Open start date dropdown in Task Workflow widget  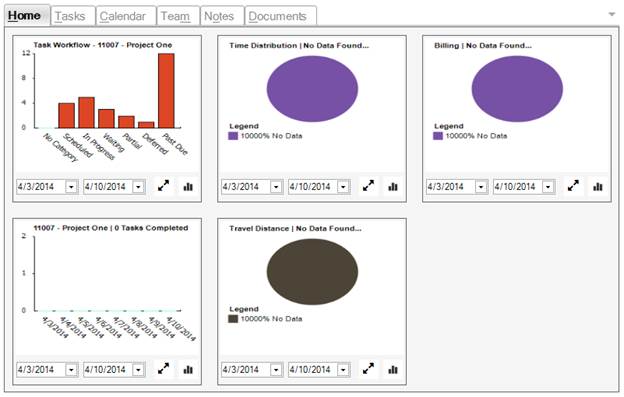tap(71, 187)
